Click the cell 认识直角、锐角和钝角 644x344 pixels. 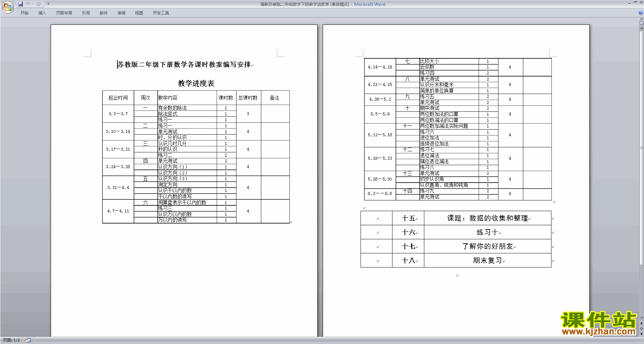pyautogui.click(x=449, y=185)
